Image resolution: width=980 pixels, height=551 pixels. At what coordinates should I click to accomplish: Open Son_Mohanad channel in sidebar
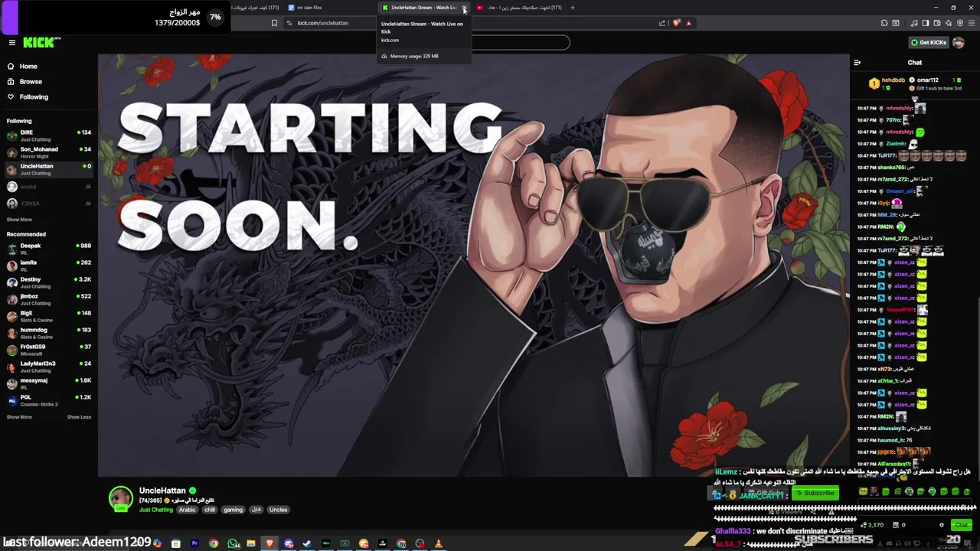coord(48,152)
